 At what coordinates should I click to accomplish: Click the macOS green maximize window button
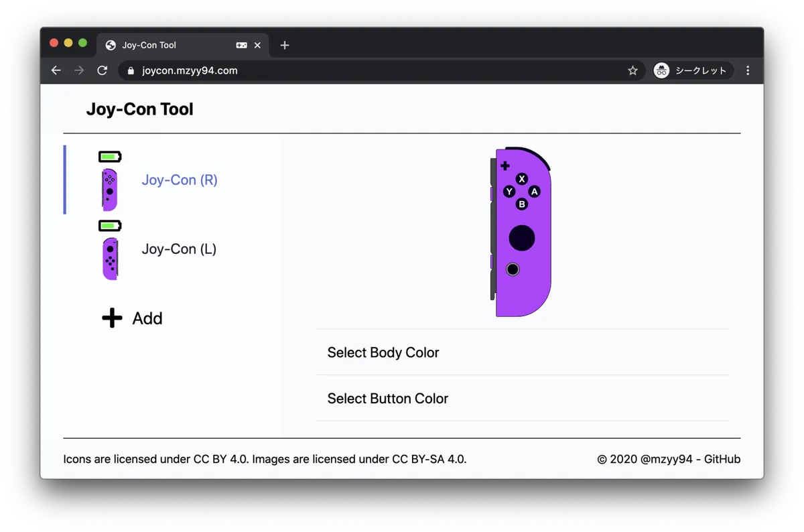(83, 43)
